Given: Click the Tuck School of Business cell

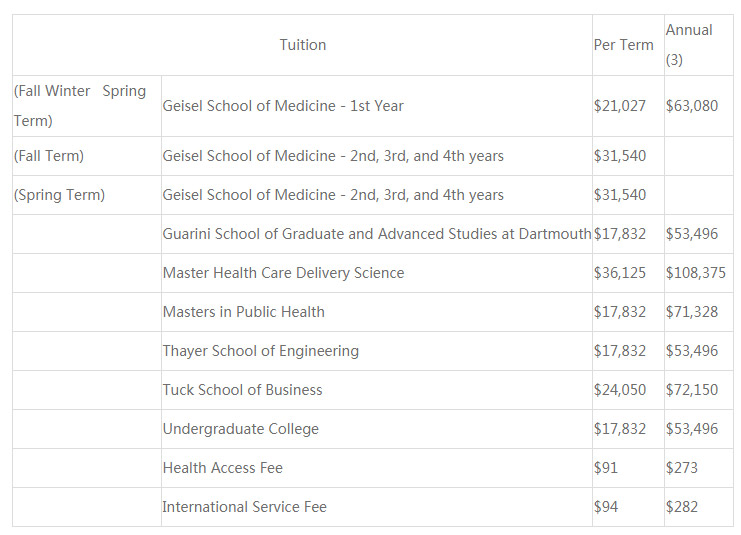Looking at the screenshot, I should pos(243,390).
